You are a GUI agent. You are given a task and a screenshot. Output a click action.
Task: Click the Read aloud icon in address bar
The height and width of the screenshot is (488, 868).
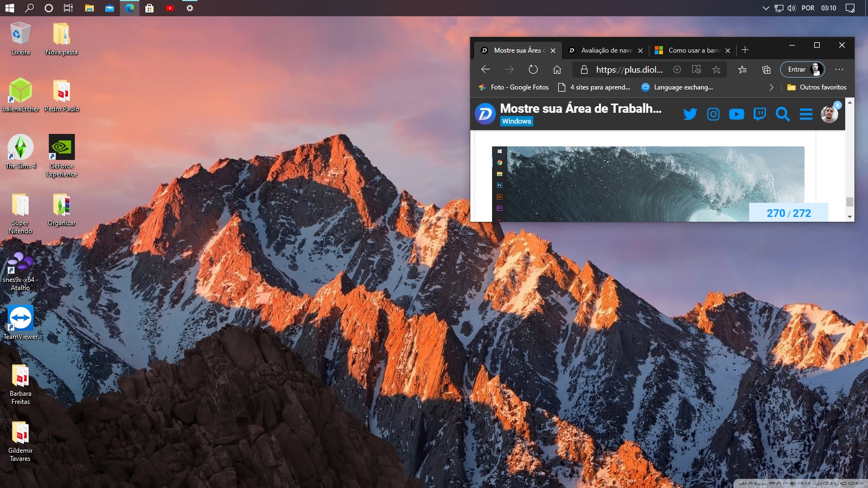pyautogui.click(x=697, y=69)
